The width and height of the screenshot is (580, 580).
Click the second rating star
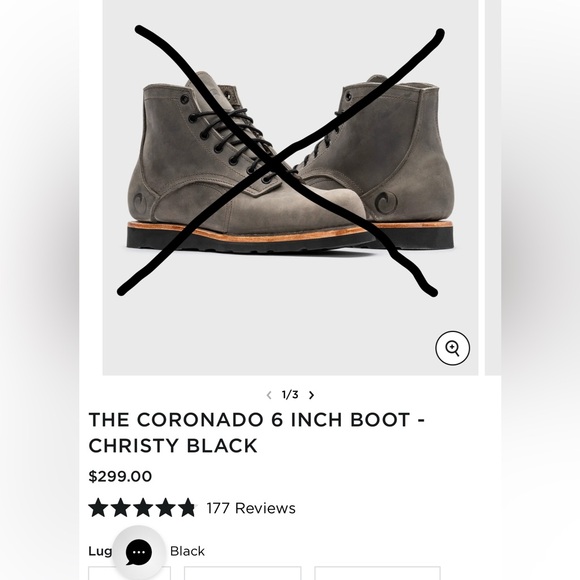click(121, 508)
